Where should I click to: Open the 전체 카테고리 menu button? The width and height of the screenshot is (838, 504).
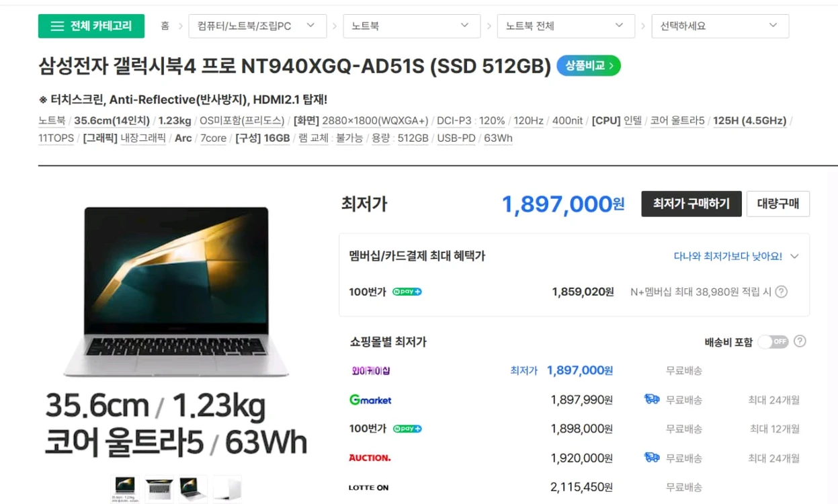point(91,26)
